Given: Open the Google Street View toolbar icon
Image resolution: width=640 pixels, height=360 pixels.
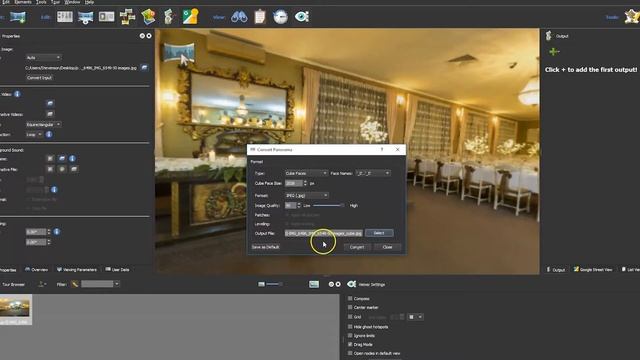Looking at the screenshot, I should pyautogui.click(x=190, y=16).
